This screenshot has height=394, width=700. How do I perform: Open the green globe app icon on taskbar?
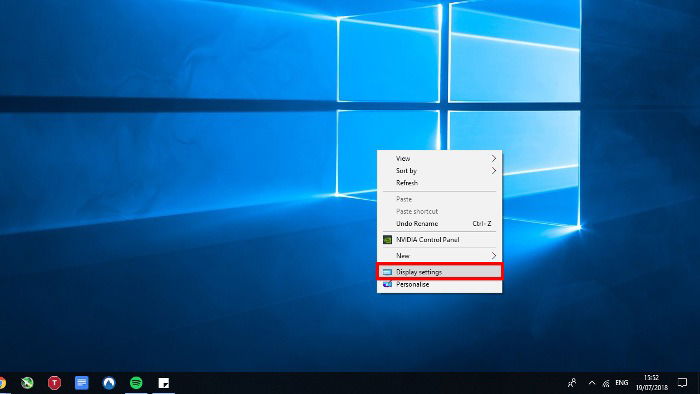click(27, 383)
